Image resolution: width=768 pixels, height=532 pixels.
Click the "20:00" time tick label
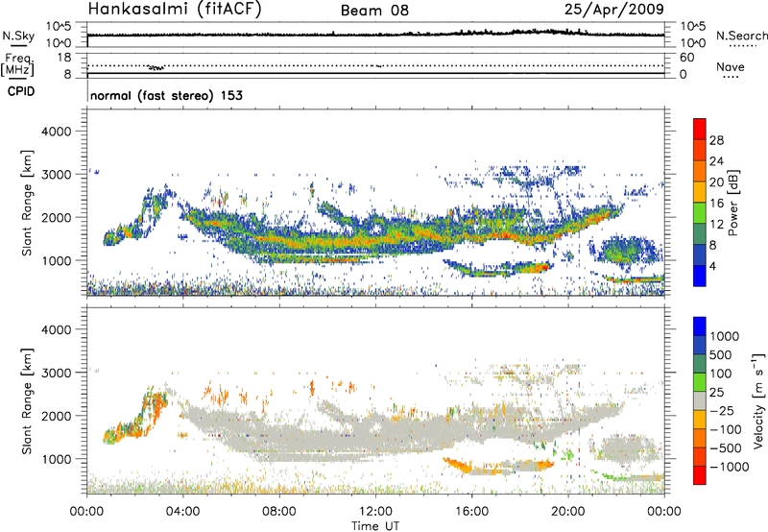point(568,512)
